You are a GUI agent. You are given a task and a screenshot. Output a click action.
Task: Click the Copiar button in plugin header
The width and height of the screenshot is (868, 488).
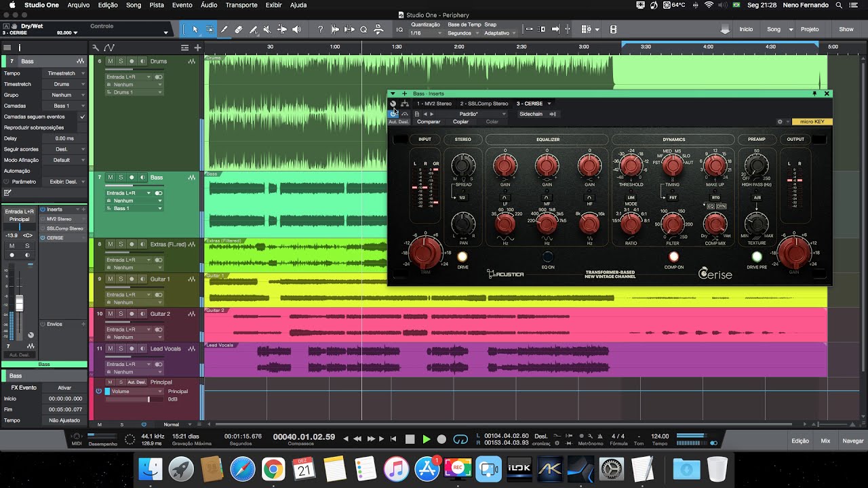[460, 122]
